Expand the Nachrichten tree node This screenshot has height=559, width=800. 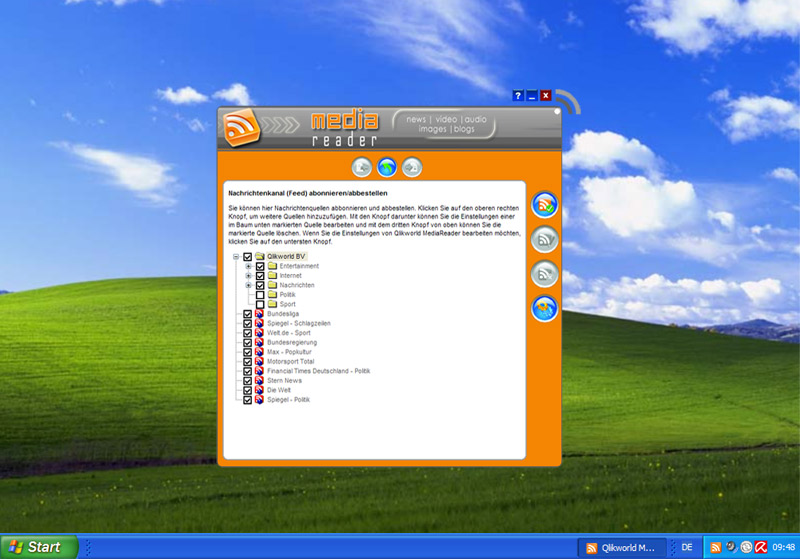248,285
